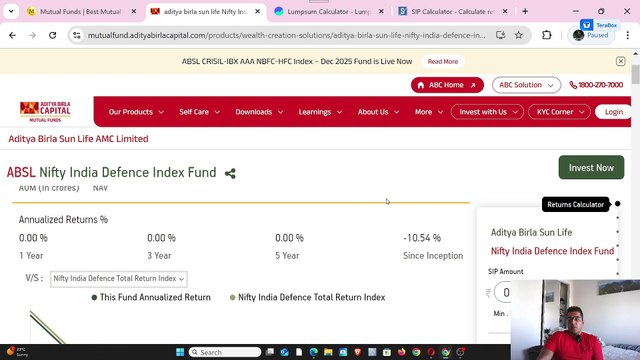Toggle Nifty India Defence Total Return Index legend

point(307,298)
